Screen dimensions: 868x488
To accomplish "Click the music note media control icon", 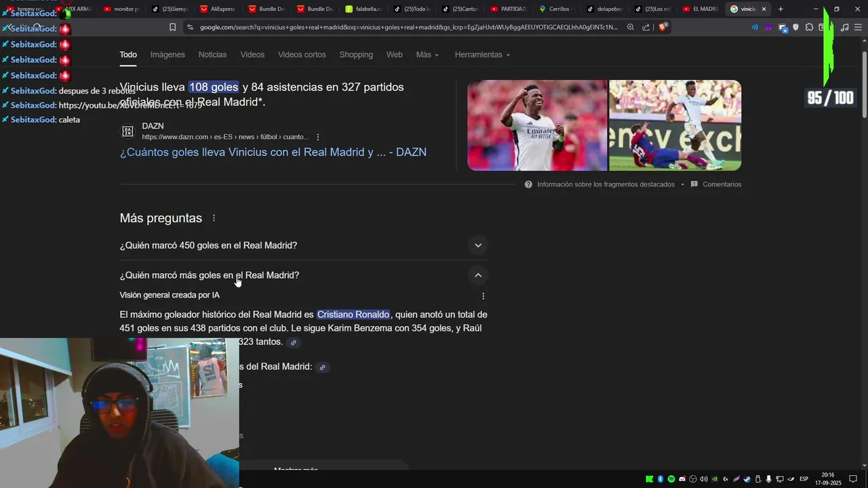I will [844, 27].
